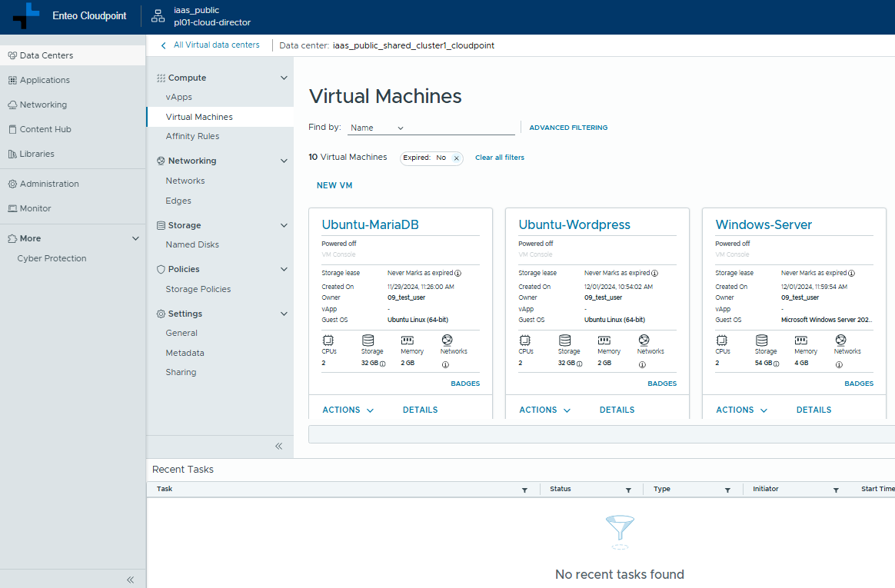The height and width of the screenshot is (588, 895).
Task: Collapse the data center side panel
Action: pos(278,446)
